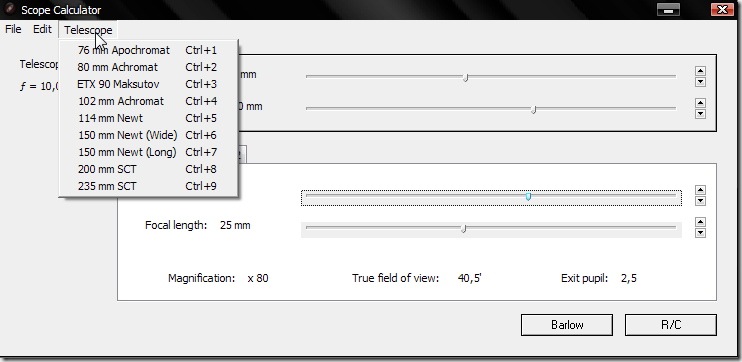The width and height of the screenshot is (742, 362).
Task: Select 235 mm SCT telescope
Action: point(147,186)
